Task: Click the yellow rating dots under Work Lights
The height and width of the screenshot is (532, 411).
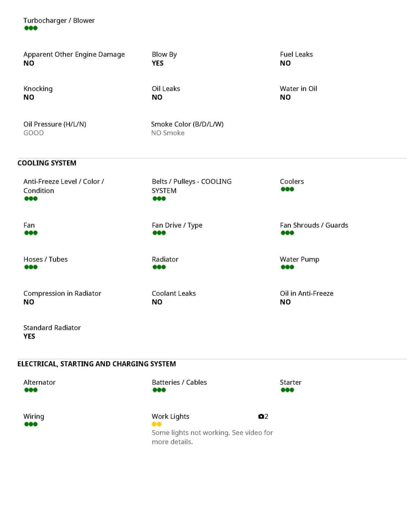Action: pos(156,424)
